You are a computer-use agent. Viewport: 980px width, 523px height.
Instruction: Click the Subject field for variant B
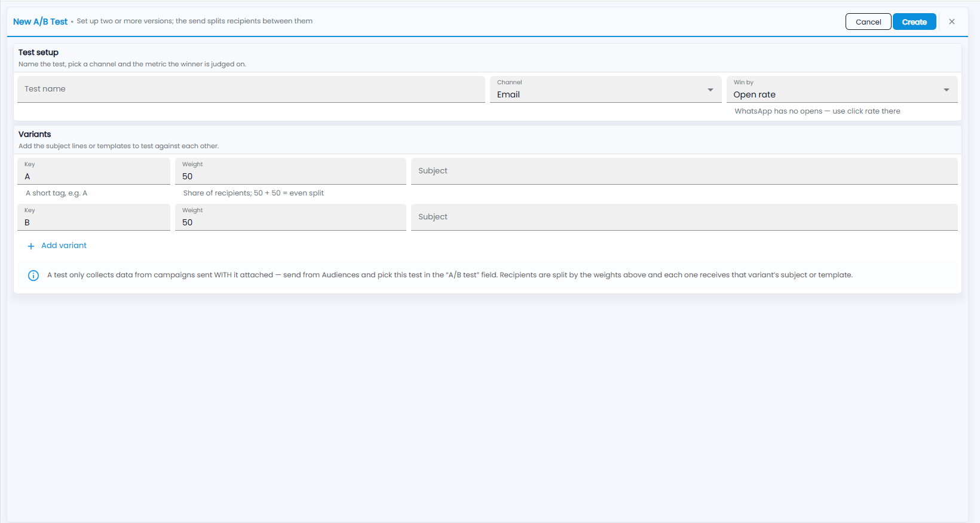(x=684, y=217)
